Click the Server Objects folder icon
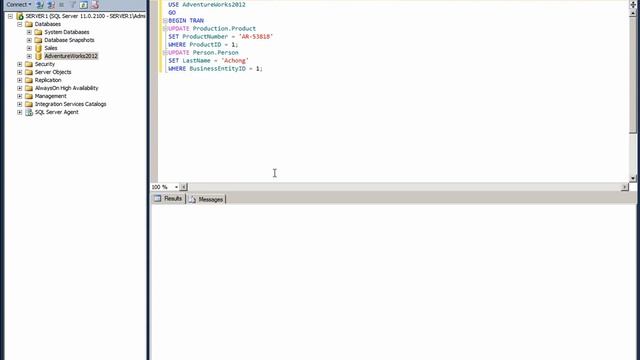Image resolution: width=640 pixels, height=360 pixels. (x=29, y=72)
